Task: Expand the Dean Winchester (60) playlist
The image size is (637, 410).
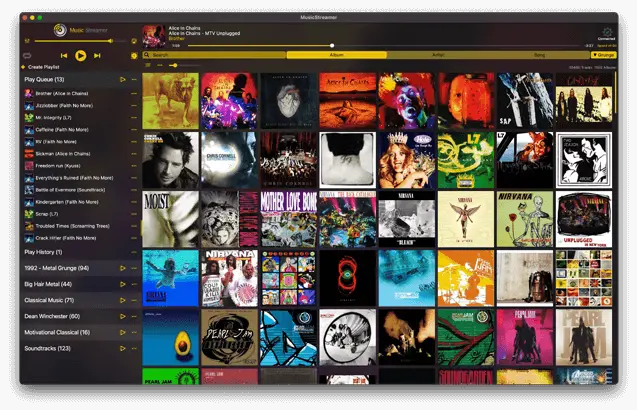Action: point(52,317)
